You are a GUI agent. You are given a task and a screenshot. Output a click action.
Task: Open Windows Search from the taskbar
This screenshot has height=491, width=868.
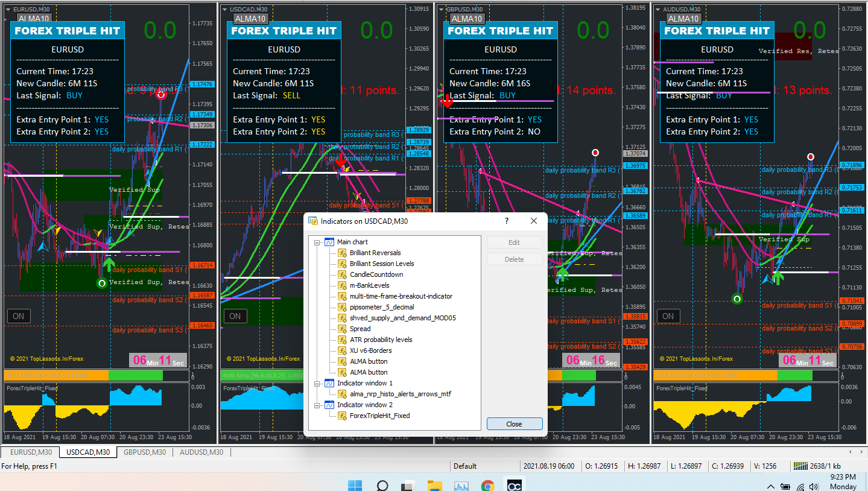(382, 485)
